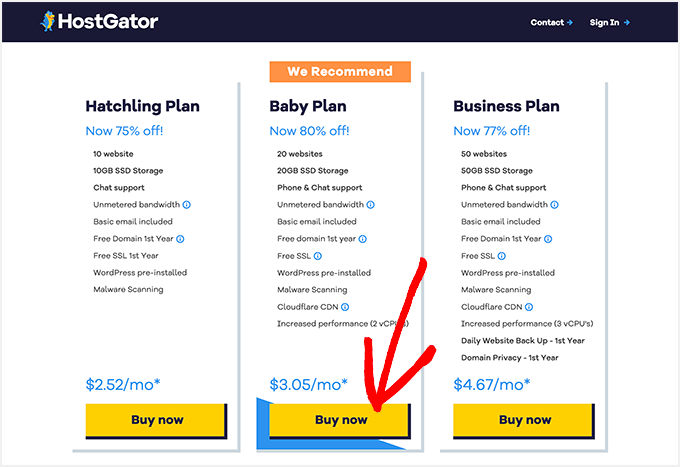Click the Hatchling Plan heading
The image size is (680, 467).
tap(142, 106)
